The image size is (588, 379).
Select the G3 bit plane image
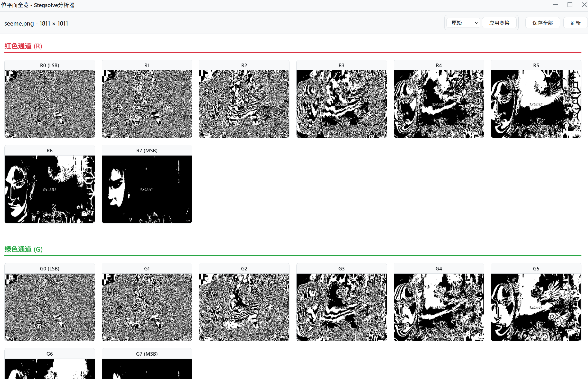coord(341,307)
